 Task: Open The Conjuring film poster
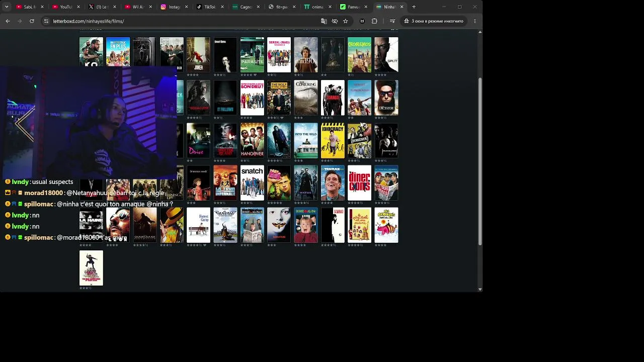point(306,98)
